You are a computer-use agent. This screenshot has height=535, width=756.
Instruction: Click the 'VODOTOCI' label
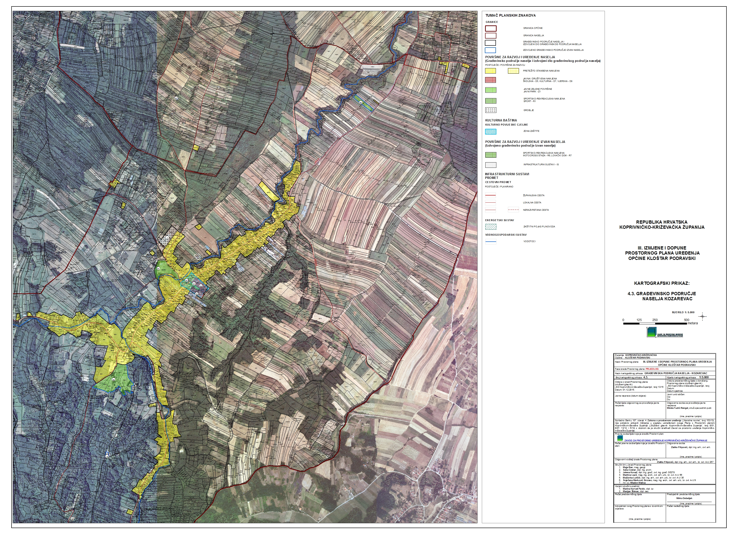point(529,241)
